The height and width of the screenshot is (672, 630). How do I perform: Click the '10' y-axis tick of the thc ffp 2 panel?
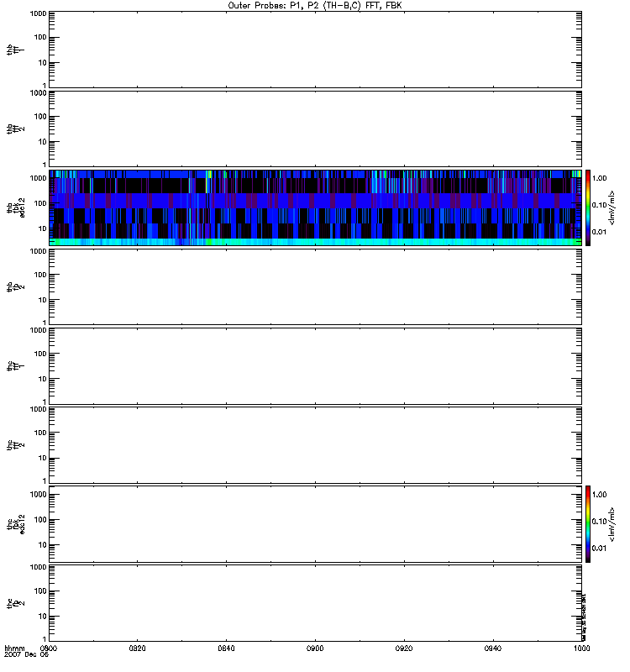pyautogui.click(x=43, y=617)
